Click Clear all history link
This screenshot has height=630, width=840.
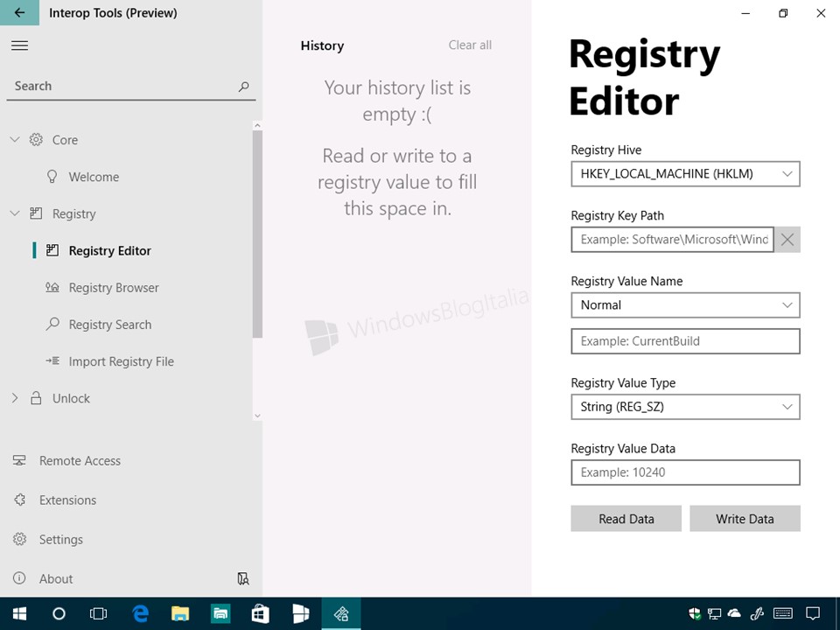[x=470, y=45]
